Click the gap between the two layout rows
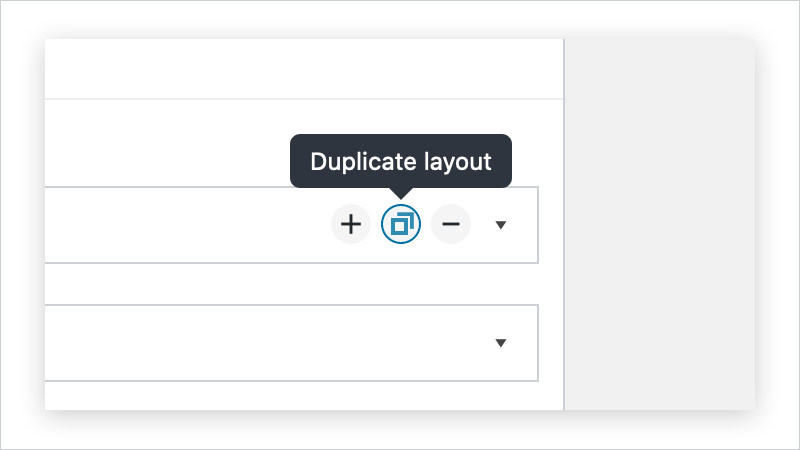The width and height of the screenshot is (800, 450). (291, 284)
